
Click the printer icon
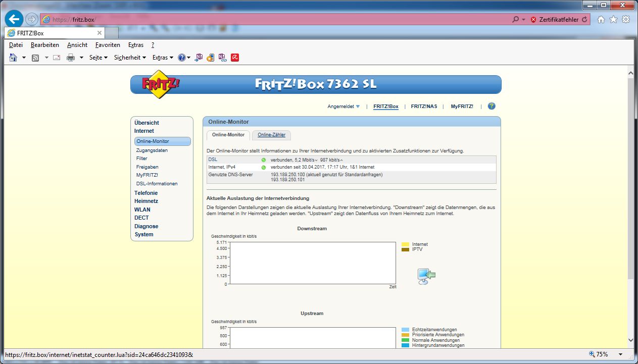tap(71, 58)
